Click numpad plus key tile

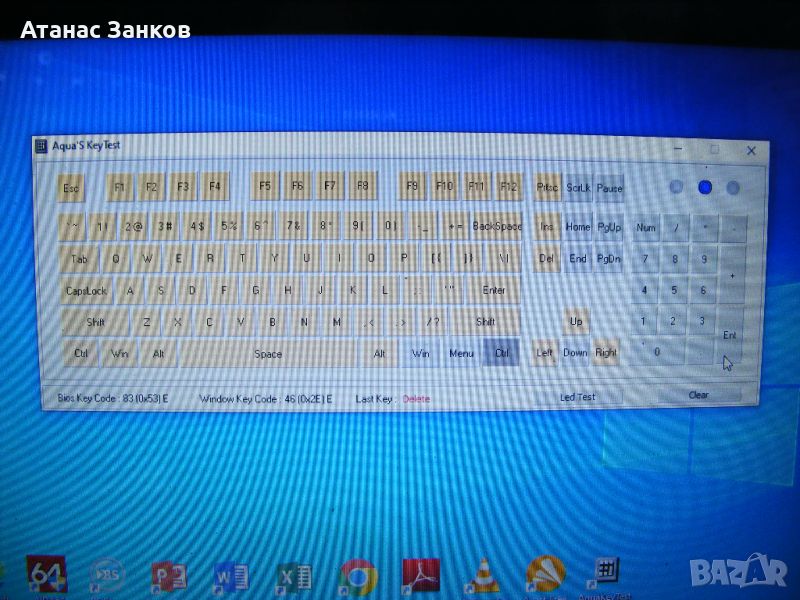click(732, 276)
